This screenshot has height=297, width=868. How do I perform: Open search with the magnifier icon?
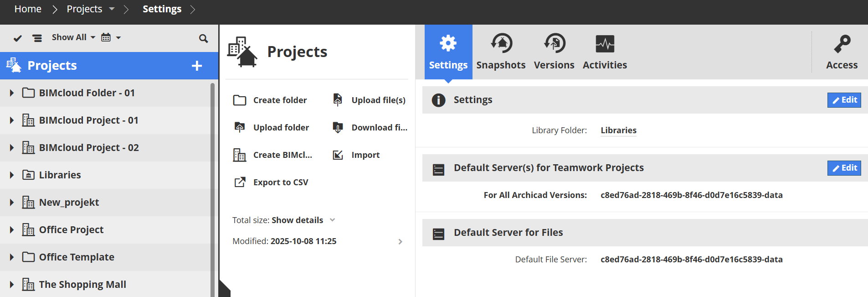pos(203,38)
